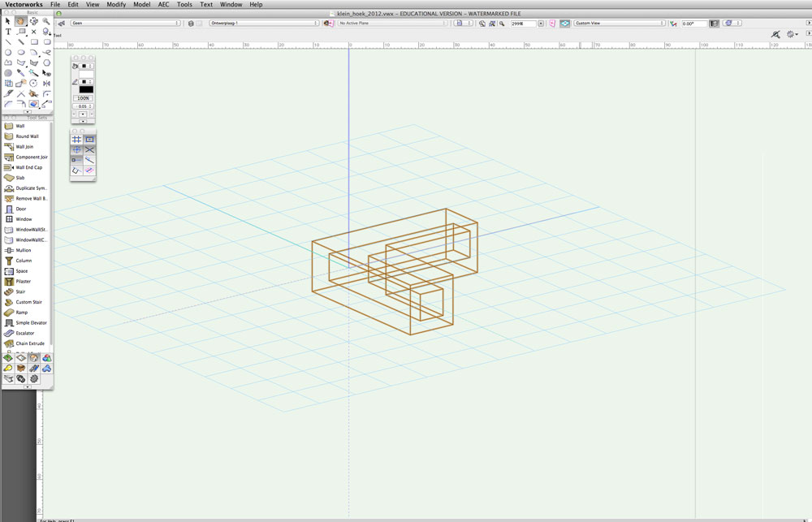Select the Regular Polygon hexagon tool
The height and width of the screenshot is (522, 812).
46,63
